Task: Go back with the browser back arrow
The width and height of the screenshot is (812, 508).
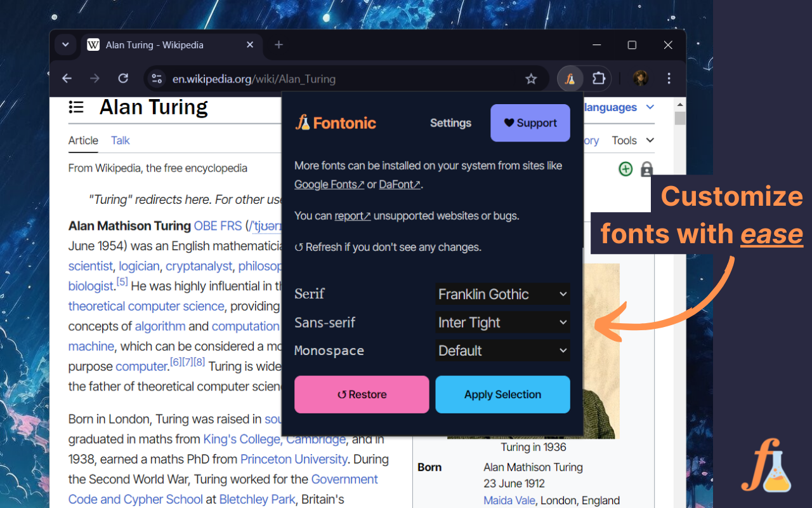Action: point(67,79)
